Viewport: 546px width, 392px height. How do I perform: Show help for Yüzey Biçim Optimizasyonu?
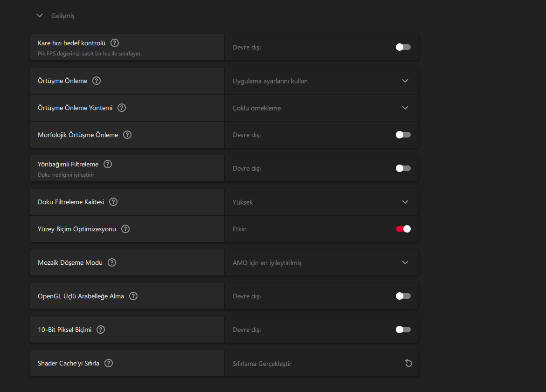[125, 229]
